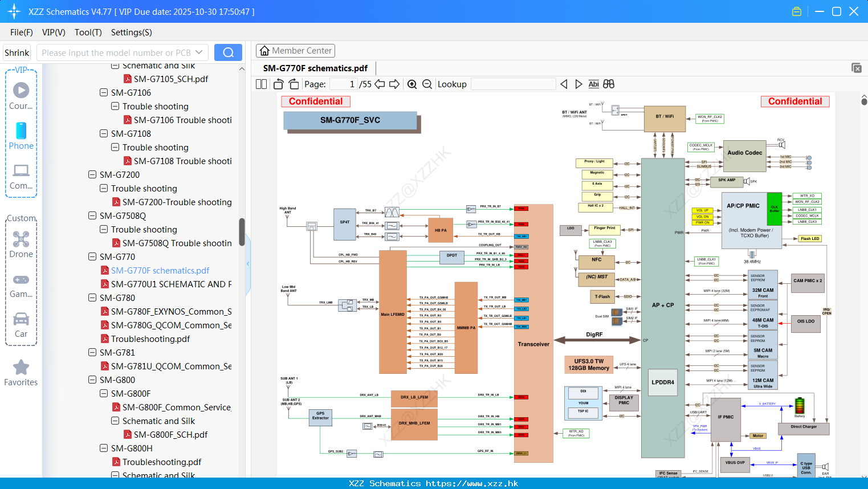Select SM-G770F schematics.pdf tab
868x489 pixels.
[x=315, y=68]
